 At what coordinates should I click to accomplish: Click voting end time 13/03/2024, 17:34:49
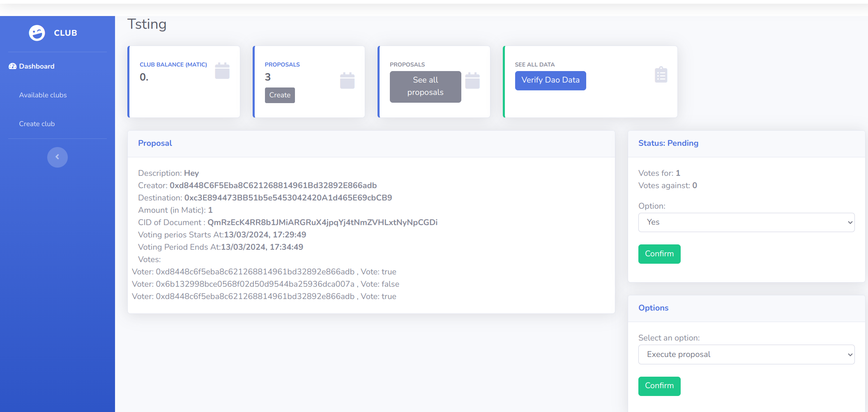(x=262, y=247)
